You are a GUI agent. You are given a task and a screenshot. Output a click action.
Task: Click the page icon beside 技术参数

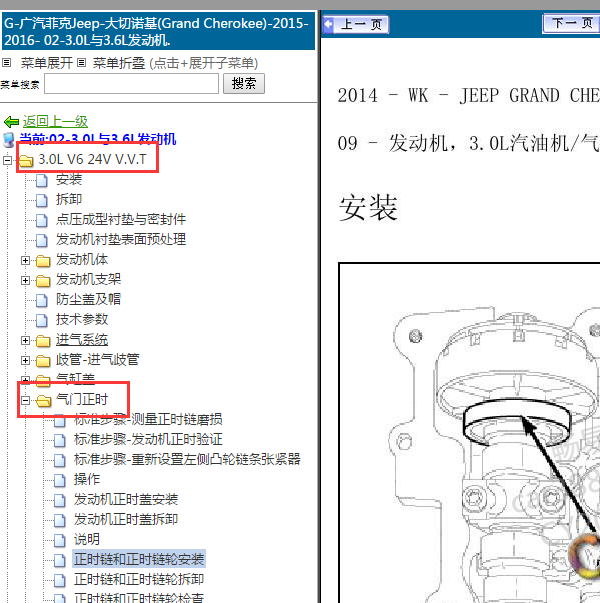(42, 320)
